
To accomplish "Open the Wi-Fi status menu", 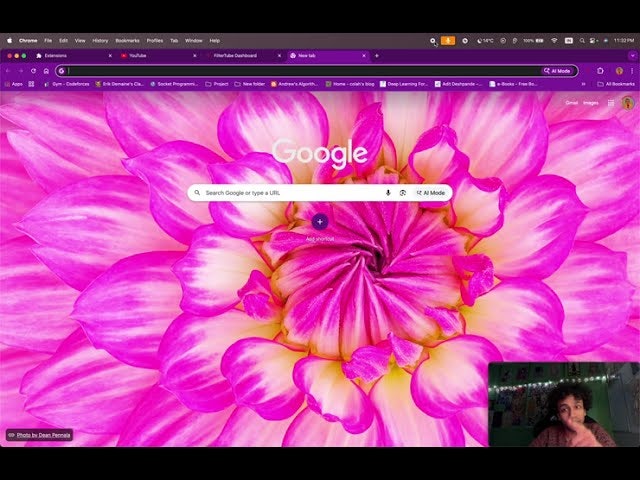I will [554, 41].
